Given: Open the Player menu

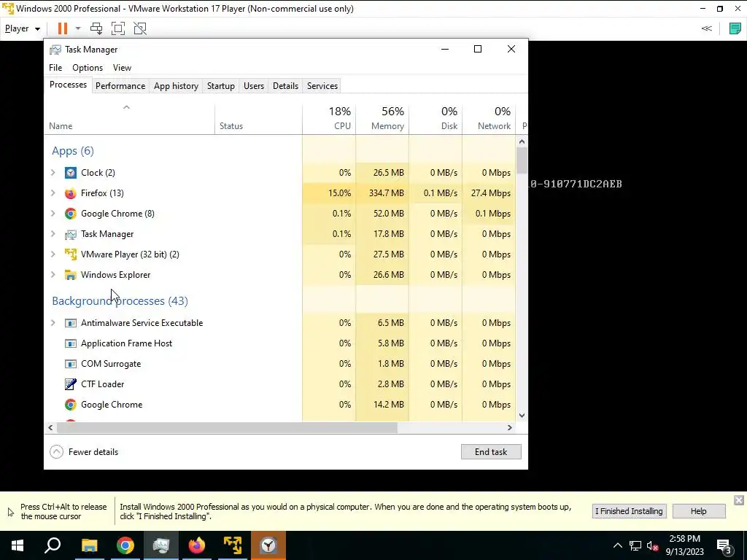Looking at the screenshot, I should click(x=23, y=28).
